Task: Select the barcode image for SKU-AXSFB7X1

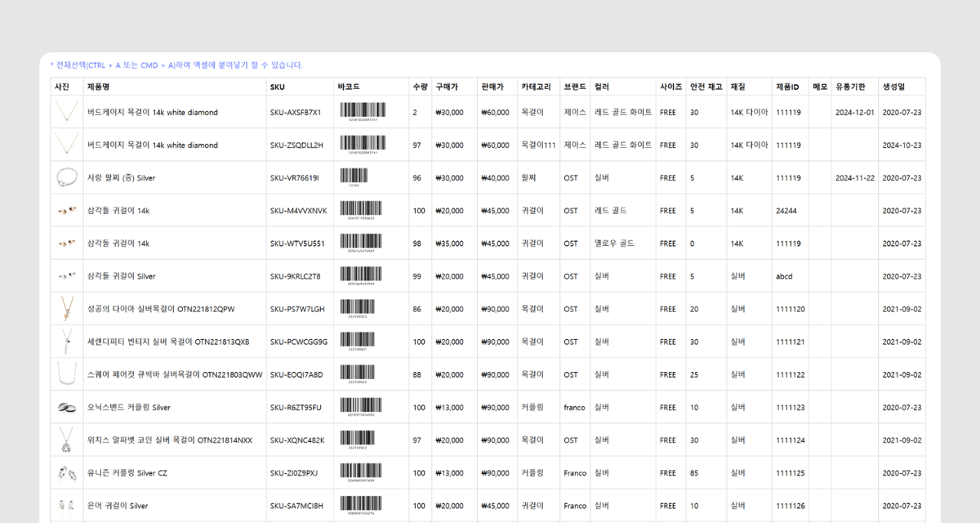Action: click(363, 110)
